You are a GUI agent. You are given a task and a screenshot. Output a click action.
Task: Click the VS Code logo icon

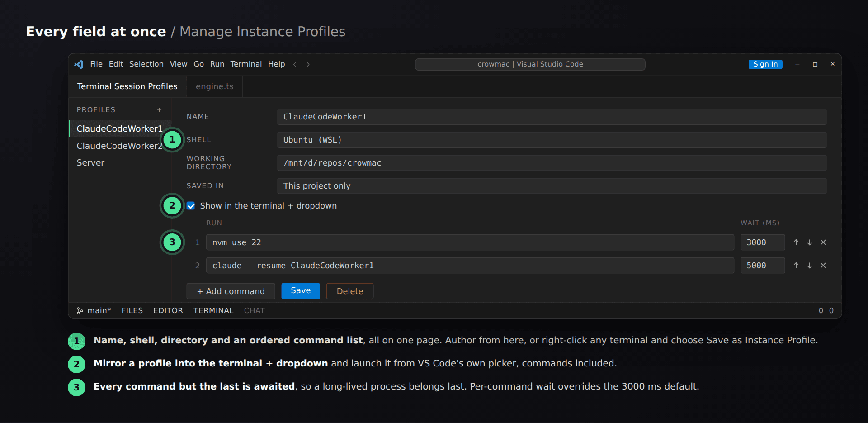[x=79, y=64]
